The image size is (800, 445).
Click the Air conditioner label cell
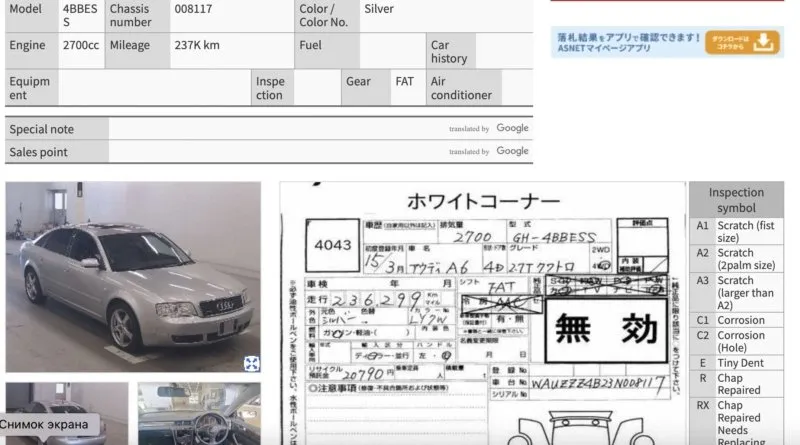(x=461, y=88)
